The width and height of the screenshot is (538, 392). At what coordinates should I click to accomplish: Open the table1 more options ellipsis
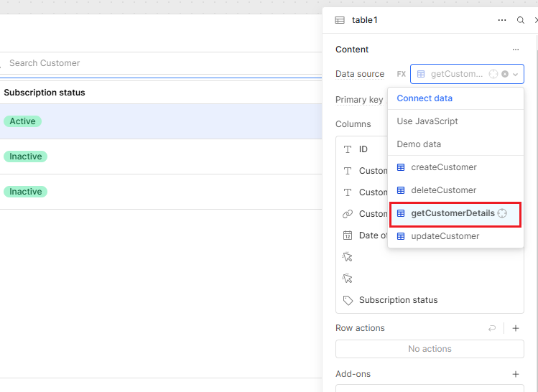502,20
